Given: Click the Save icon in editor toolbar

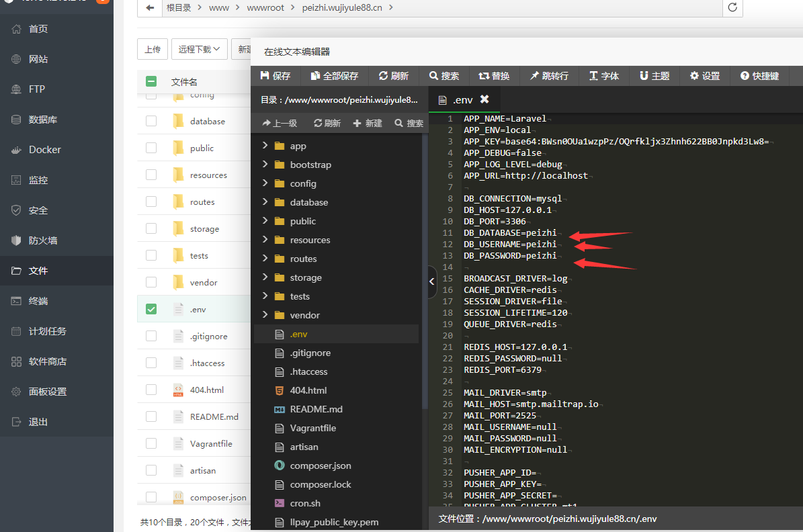Looking at the screenshot, I should [x=265, y=76].
